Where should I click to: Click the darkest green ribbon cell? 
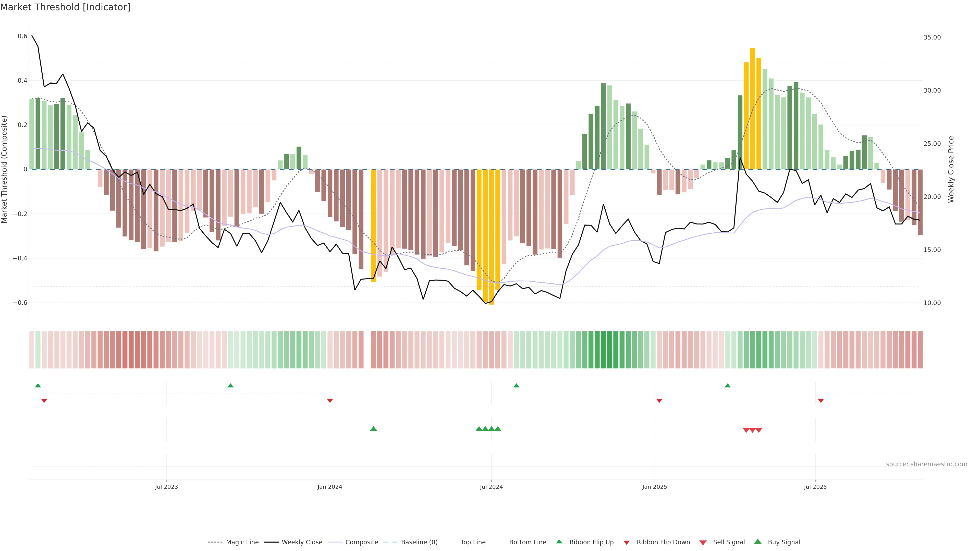tap(609, 350)
